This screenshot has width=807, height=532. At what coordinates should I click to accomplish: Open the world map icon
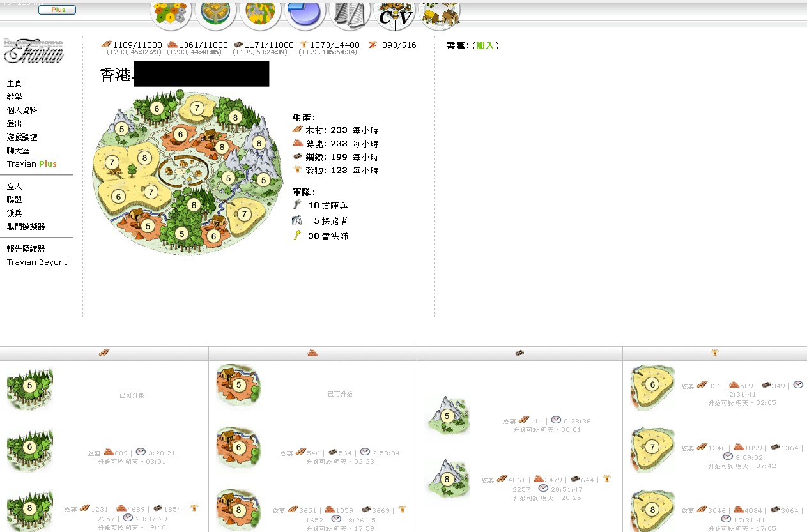260,13
